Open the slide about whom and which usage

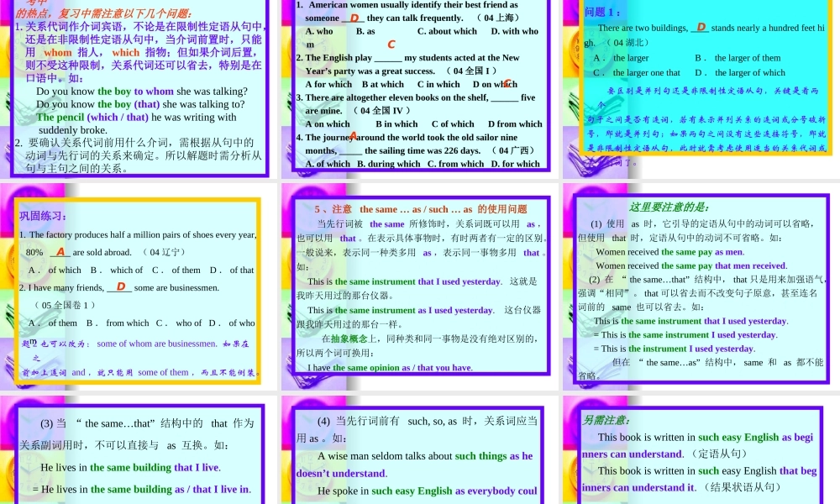[139, 88]
